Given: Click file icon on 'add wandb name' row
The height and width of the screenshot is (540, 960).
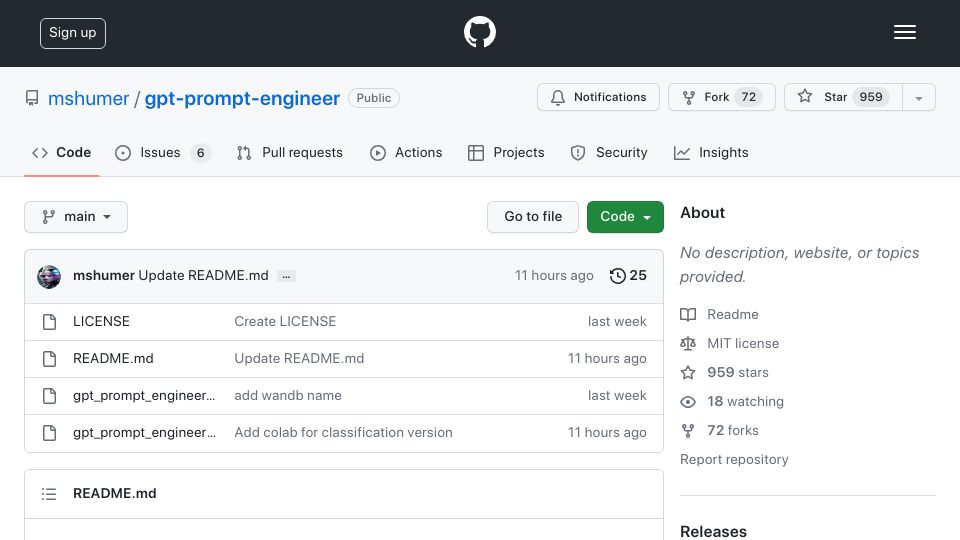Looking at the screenshot, I should tap(50, 396).
